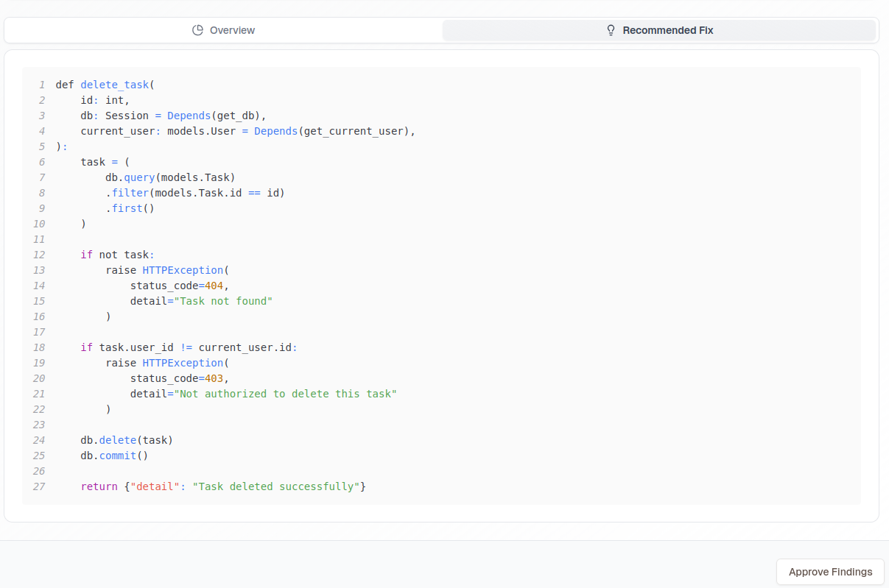Click the 'db.commit()' line
The height and width of the screenshot is (588, 889).
point(114,456)
